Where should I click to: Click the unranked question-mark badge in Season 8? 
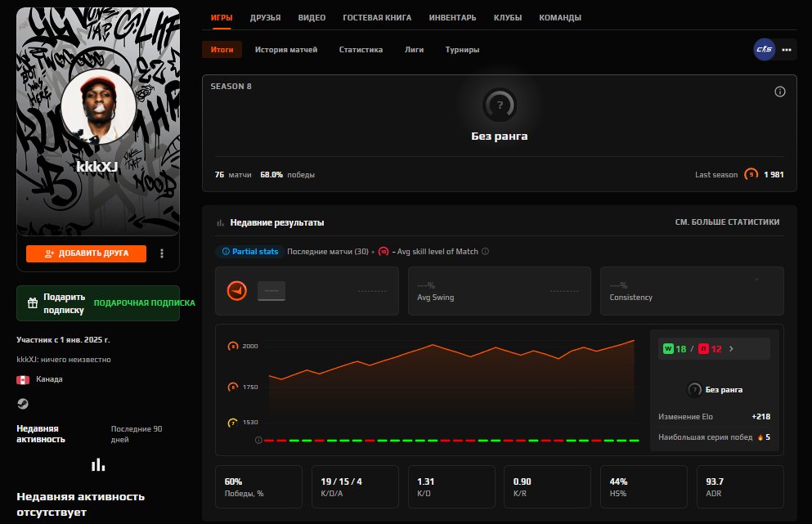500,105
